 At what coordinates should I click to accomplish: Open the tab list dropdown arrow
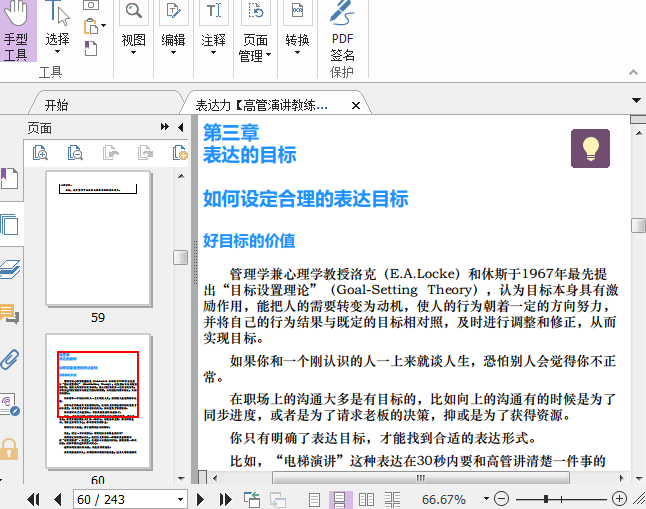636,101
